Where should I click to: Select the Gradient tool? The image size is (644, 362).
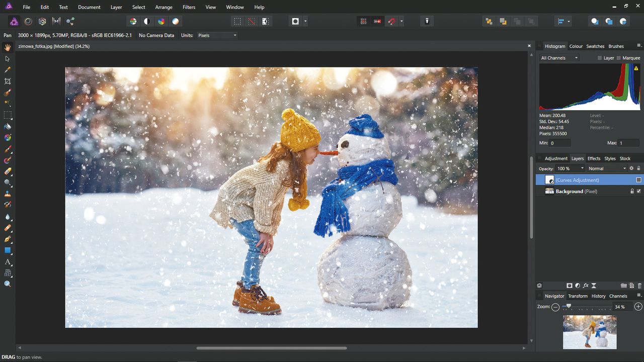(x=8, y=137)
